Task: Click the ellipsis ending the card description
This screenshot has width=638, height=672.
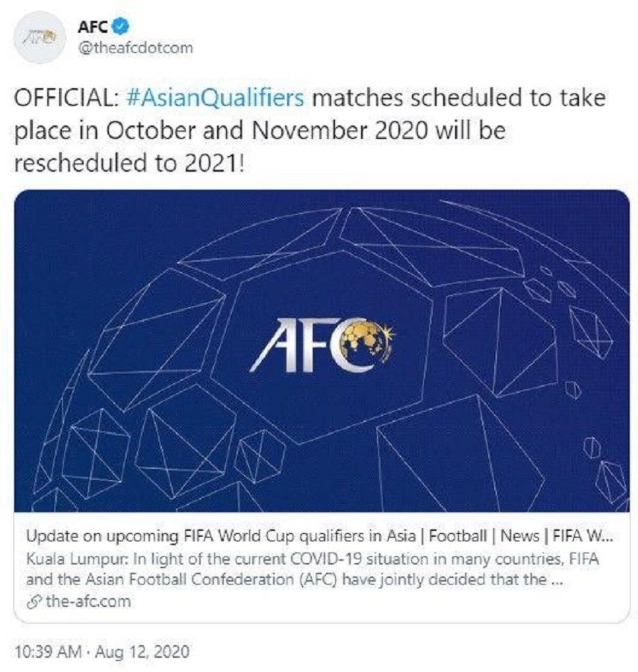Action: (556, 580)
